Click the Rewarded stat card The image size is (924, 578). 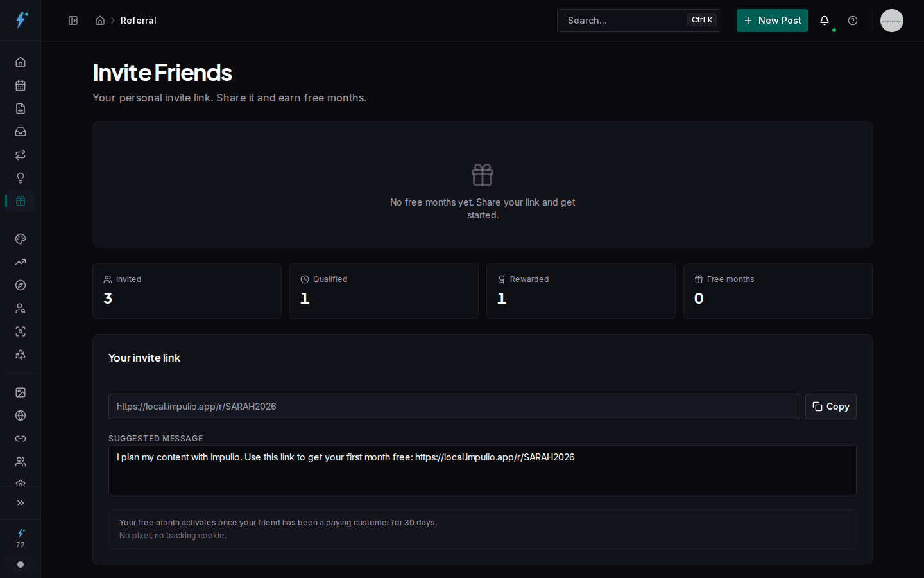click(x=581, y=291)
